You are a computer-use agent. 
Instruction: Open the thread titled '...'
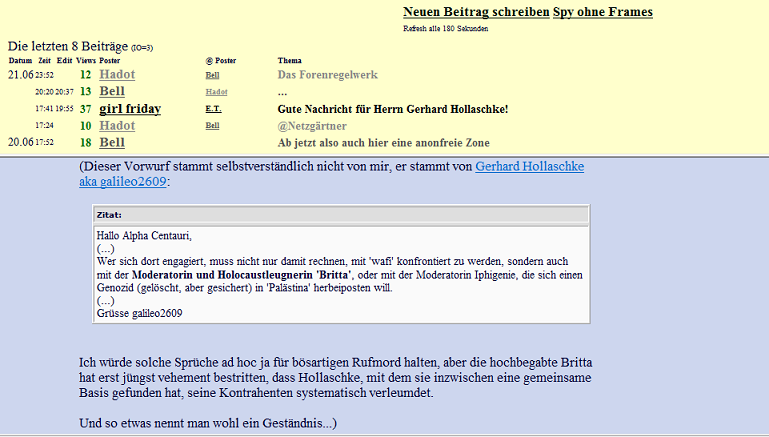(x=282, y=92)
